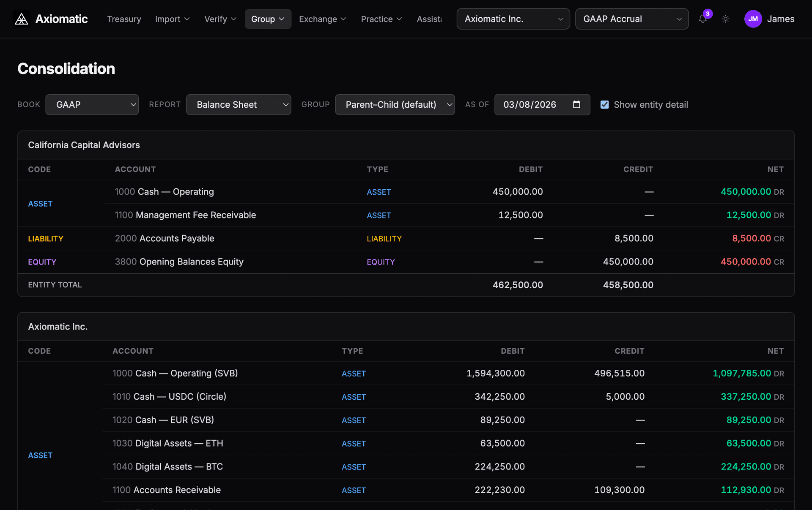812x510 pixels.
Task: Open the GAAP Accrual dropdown
Action: point(631,19)
